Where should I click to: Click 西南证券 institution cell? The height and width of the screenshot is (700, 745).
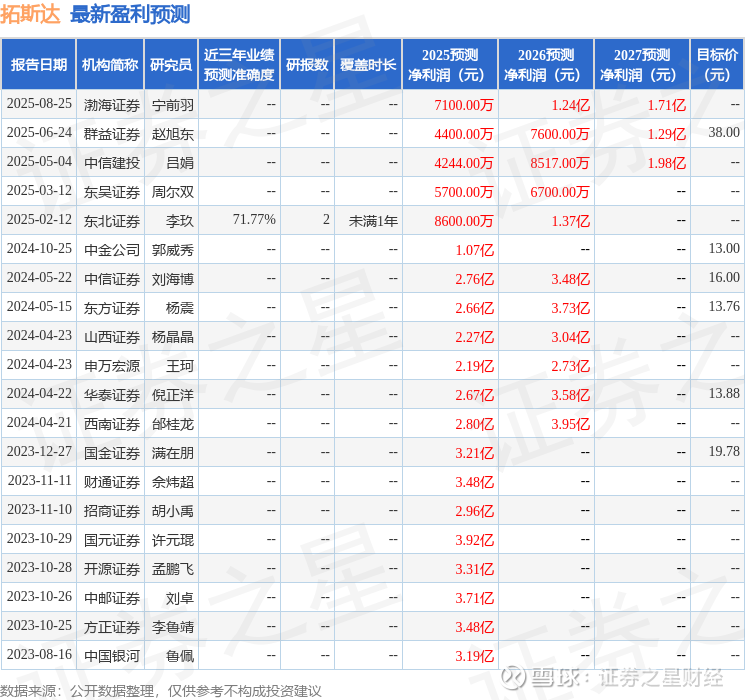point(112,424)
